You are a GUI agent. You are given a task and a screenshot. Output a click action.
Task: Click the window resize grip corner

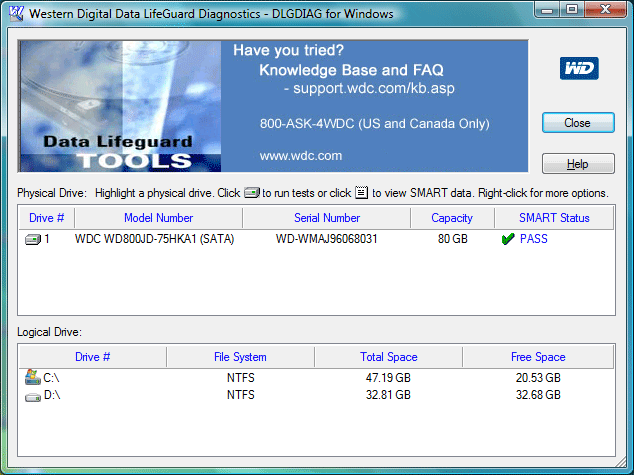[x=621, y=462]
